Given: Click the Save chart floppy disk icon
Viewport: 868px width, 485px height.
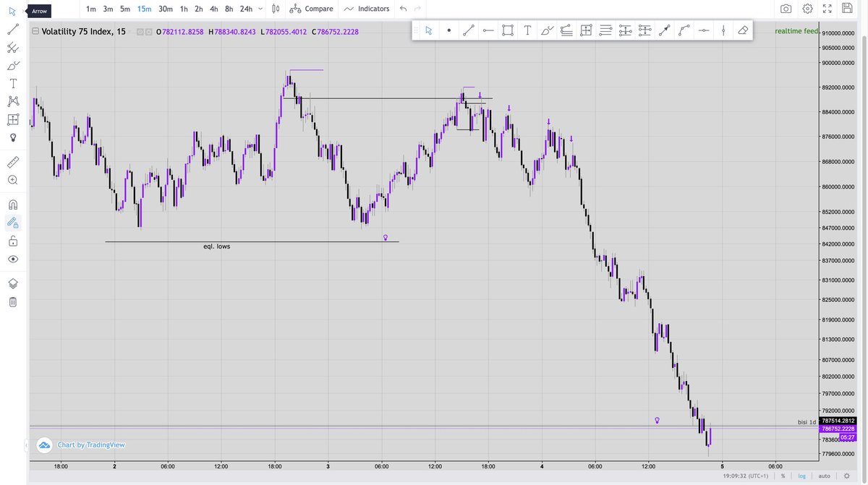Looking at the screenshot, I should (847, 9).
